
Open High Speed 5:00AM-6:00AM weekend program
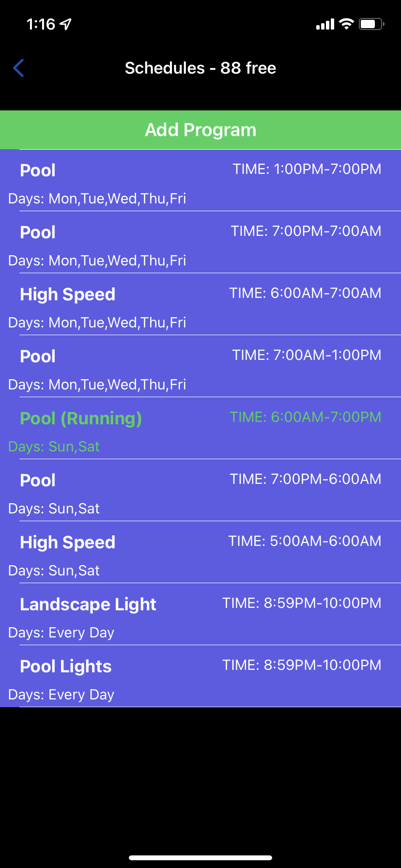tap(200, 552)
